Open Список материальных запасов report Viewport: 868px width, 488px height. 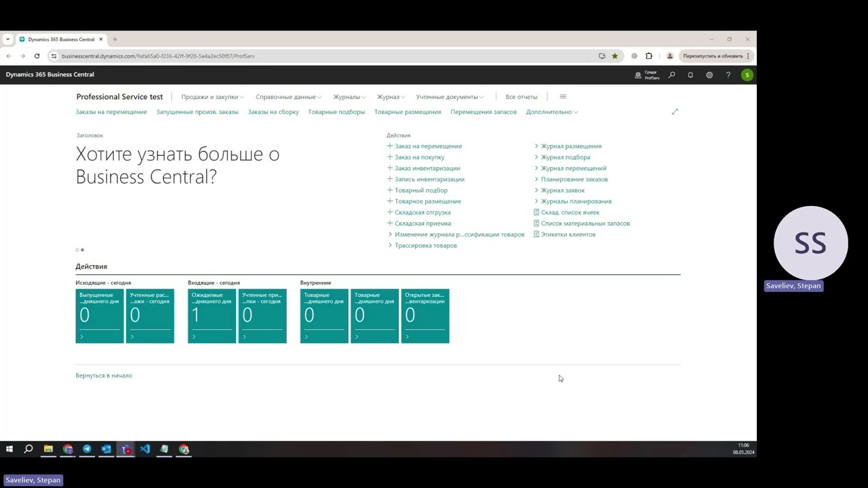click(x=582, y=223)
